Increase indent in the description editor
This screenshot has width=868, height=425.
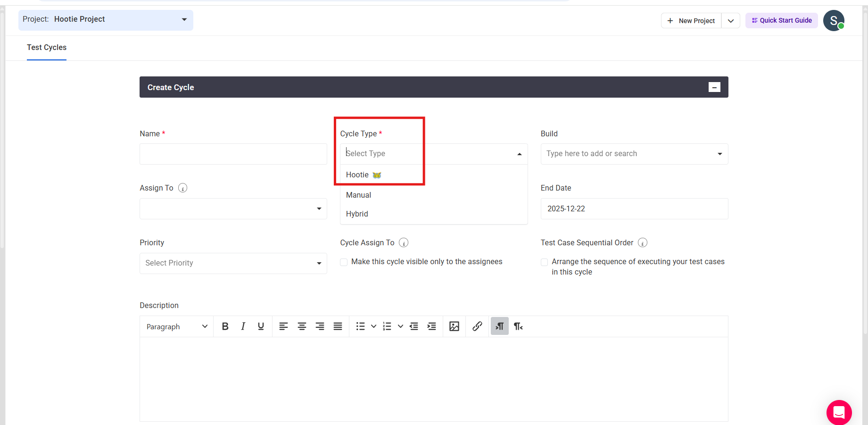(x=431, y=326)
